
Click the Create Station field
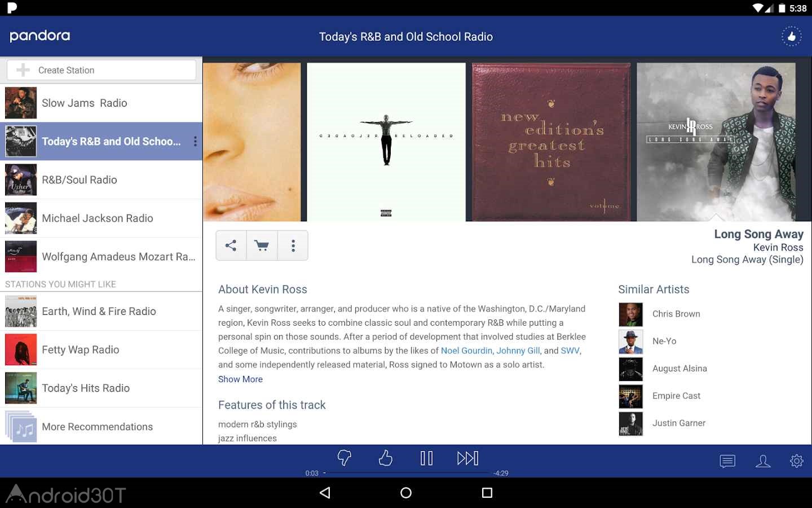pyautogui.click(x=101, y=70)
